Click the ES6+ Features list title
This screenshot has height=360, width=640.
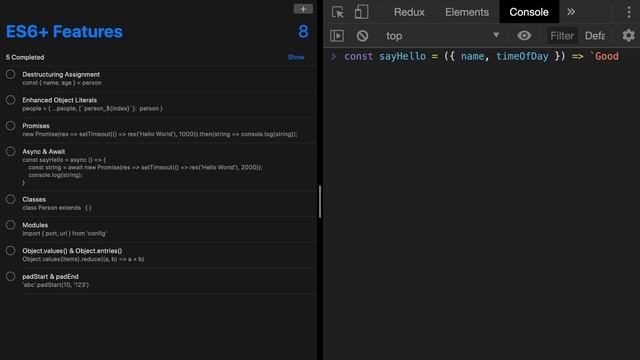pyautogui.click(x=64, y=31)
